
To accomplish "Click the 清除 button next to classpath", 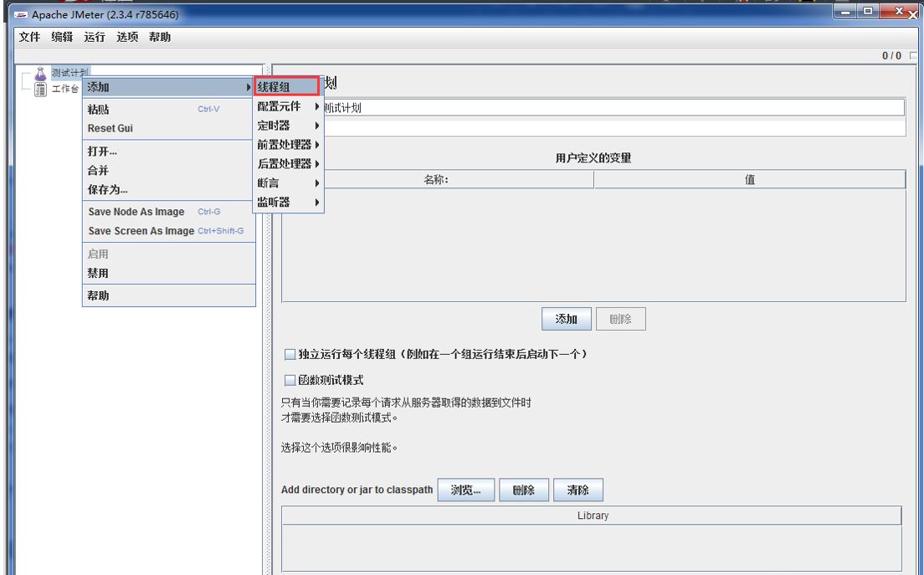I will [x=577, y=490].
